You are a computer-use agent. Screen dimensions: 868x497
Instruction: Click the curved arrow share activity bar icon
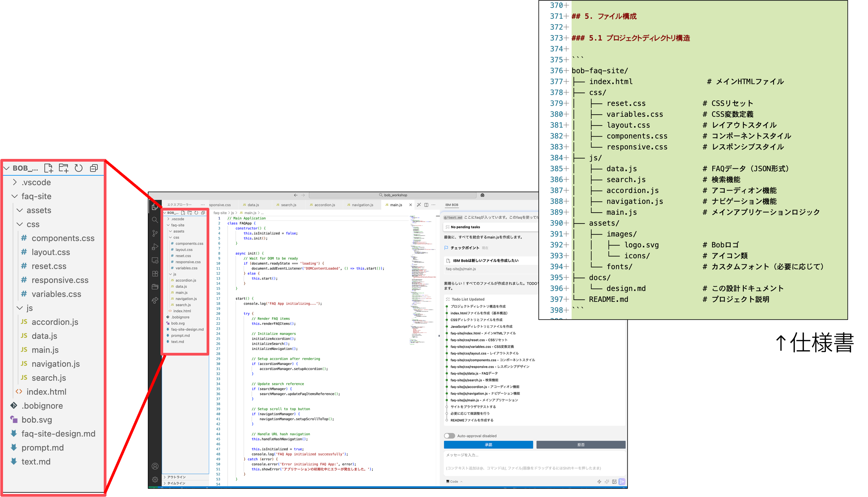155,300
